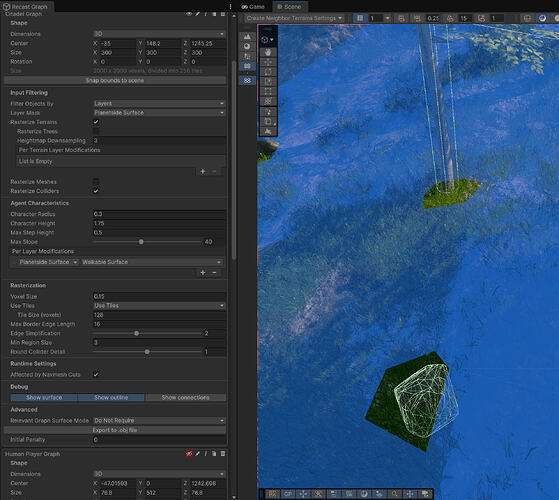Open Relevant Graph Surface Mode dropdown
Screen dimensions: 559x500
pos(159,421)
